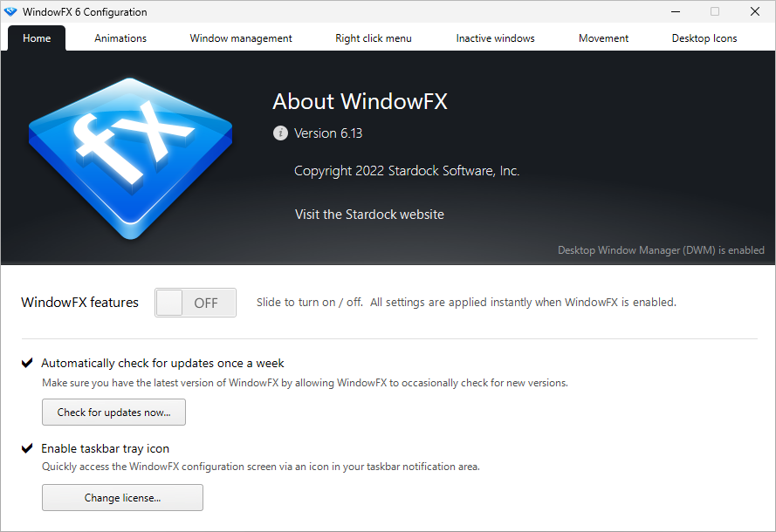The width and height of the screenshot is (776, 532).
Task: Uncheck automatic weekly update checking
Action: click(26, 363)
